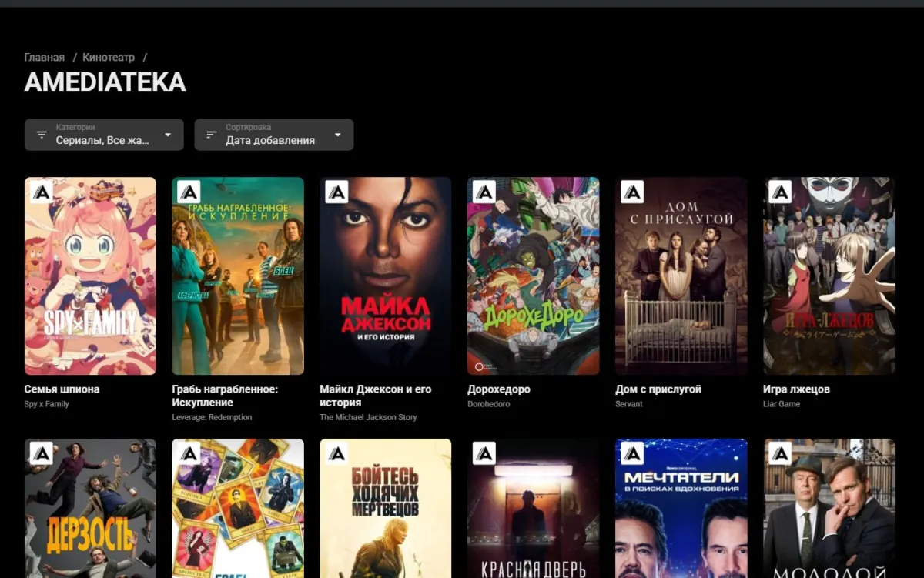The width and height of the screenshot is (924, 578).
Task: Go to Кинотеатр breadcrumb
Action: pos(109,58)
